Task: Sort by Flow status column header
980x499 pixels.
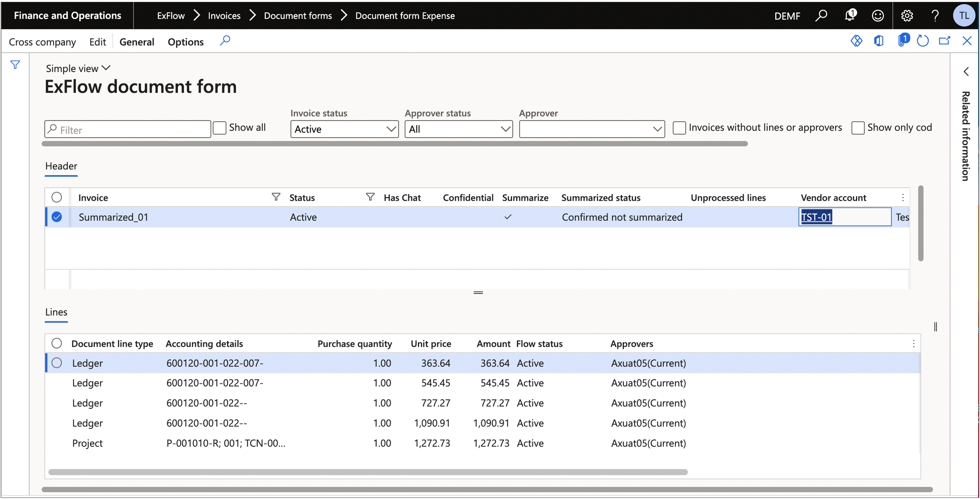Action: (539, 344)
